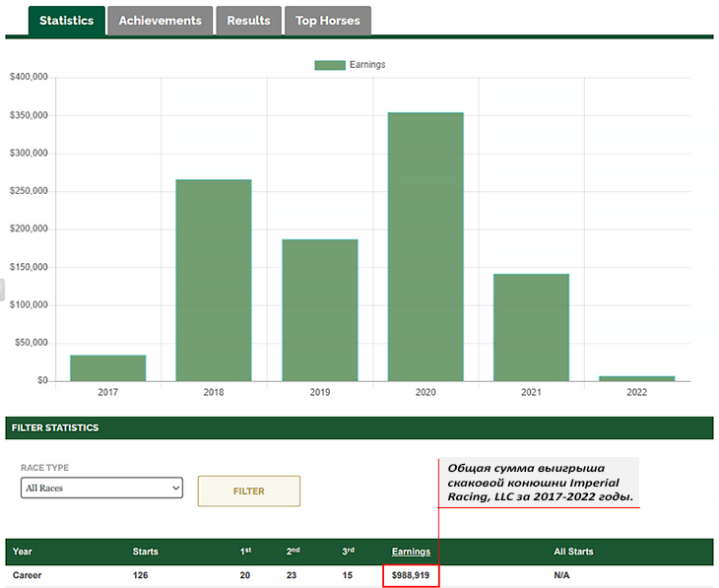This screenshot has height=588, width=719.
Task: Click the Year column header
Action: [23, 552]
